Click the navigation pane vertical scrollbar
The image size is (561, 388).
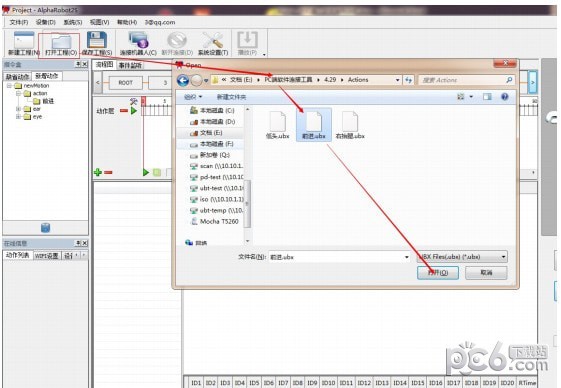(247, 203)
